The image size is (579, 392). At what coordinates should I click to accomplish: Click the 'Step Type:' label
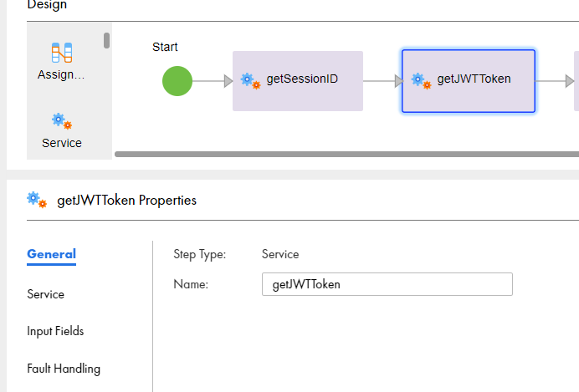pos(200,254)
